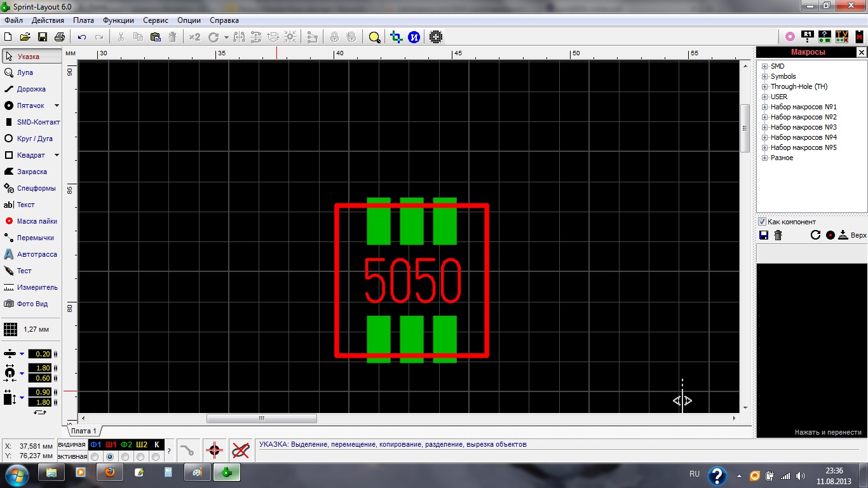Expand the Through-Hole (TH) tree node
The image size is (868, 488).
[765, 86]
